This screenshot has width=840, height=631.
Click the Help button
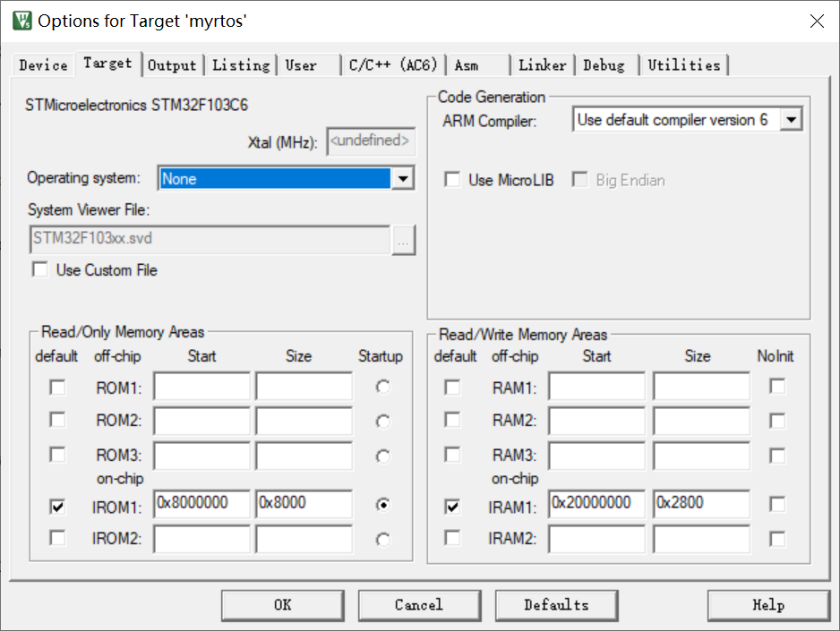pos(768,605)
